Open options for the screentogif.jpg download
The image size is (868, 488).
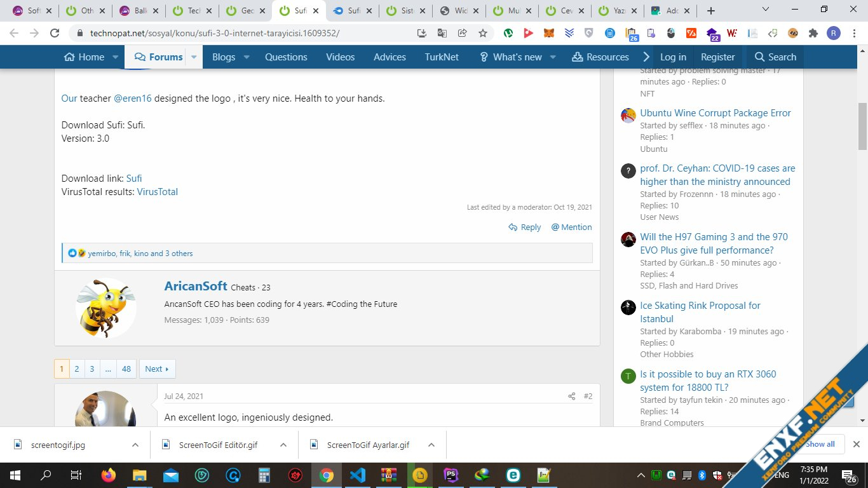135,445
